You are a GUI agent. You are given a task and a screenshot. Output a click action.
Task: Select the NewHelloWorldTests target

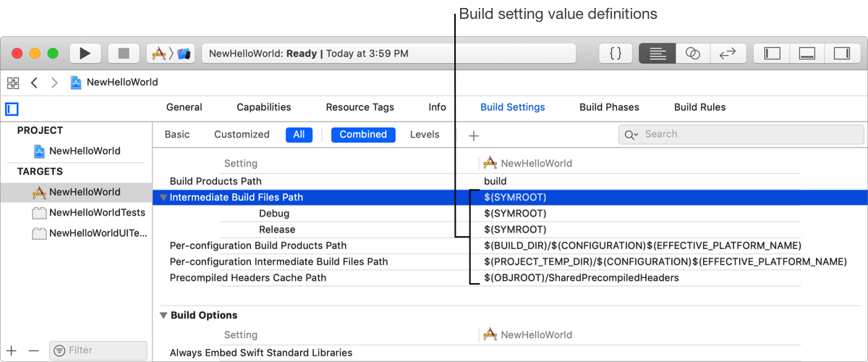point(89,213)
